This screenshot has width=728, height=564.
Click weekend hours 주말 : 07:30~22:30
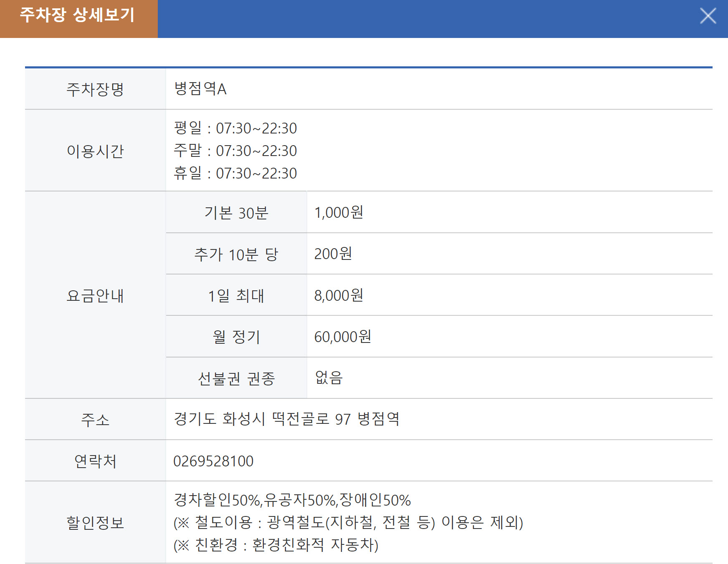click(235, 151)
